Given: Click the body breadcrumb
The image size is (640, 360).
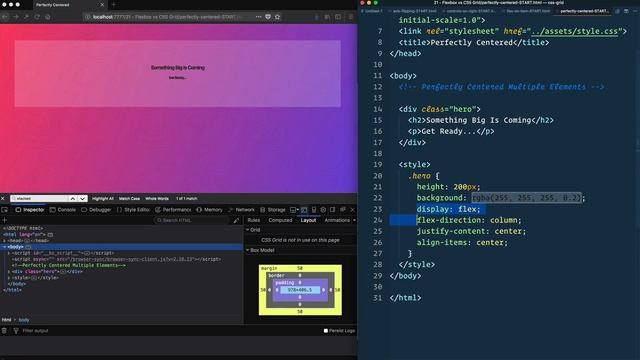Looking at the screenshot, I should click(24, 320).
